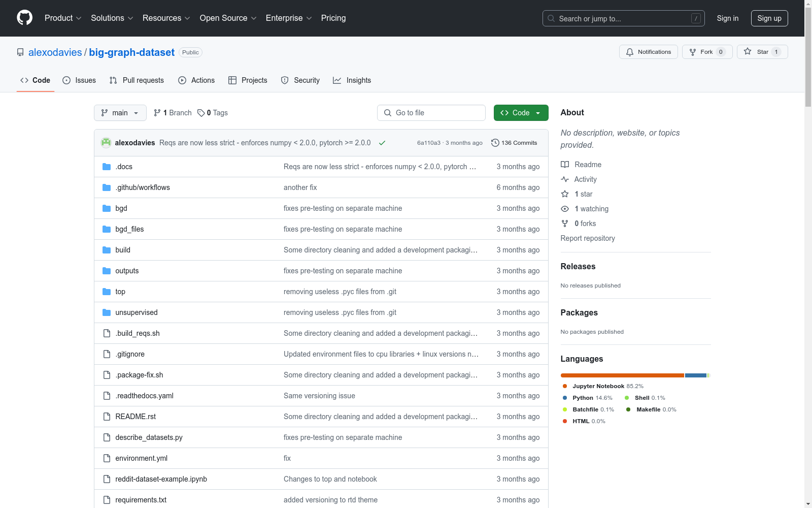Image resolution: width=812 pixels, height=508 pixels.
Task: Click the orange Jupyter Notebook language bar
Action: point(622,375)
